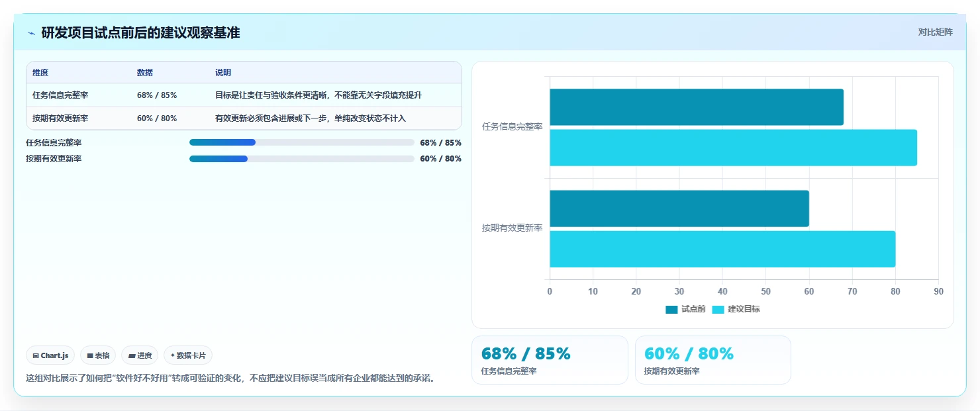Select the 表格 tag chip

[x=98, y=355]
